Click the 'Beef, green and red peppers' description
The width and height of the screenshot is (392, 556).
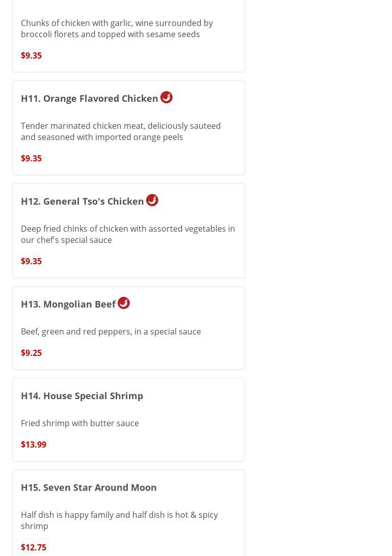111,331
